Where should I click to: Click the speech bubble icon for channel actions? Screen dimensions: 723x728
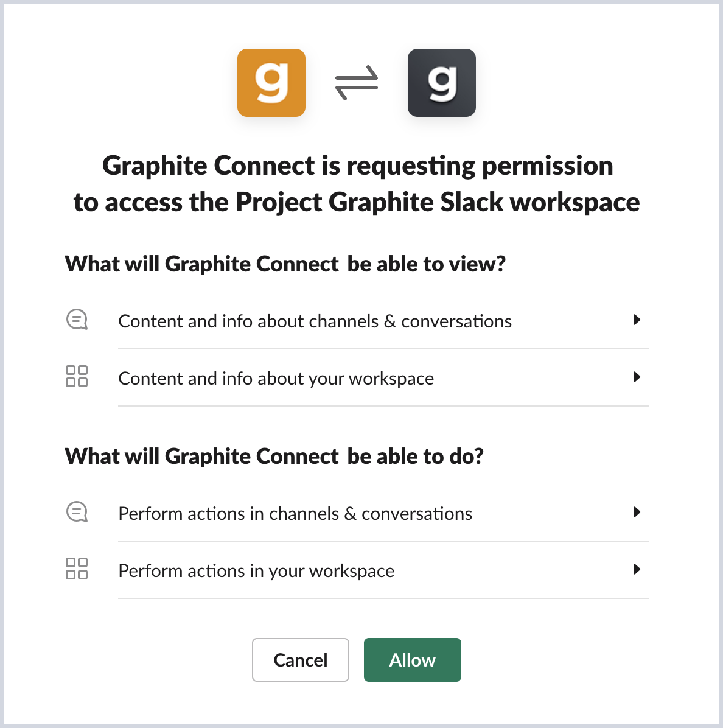[77, 512]
